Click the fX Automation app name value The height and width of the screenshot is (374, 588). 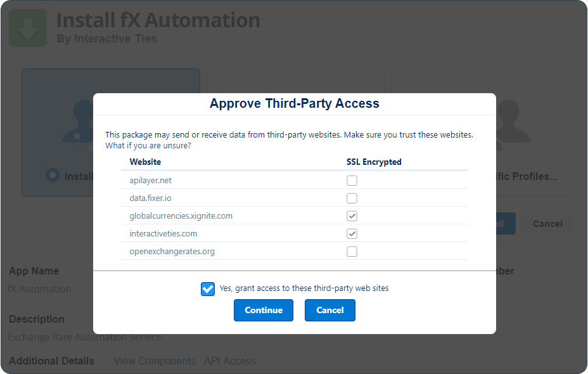click(x=40, y=289)
